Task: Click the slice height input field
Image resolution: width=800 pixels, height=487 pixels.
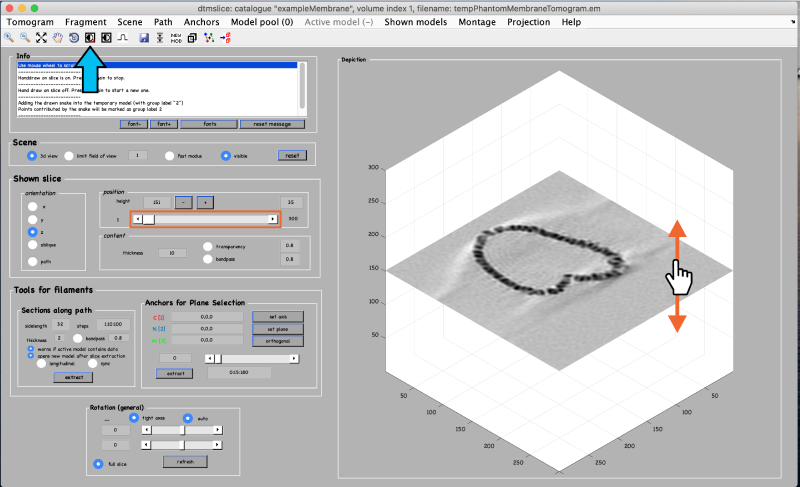Action: pyautogui.click(x=157, y=201)
